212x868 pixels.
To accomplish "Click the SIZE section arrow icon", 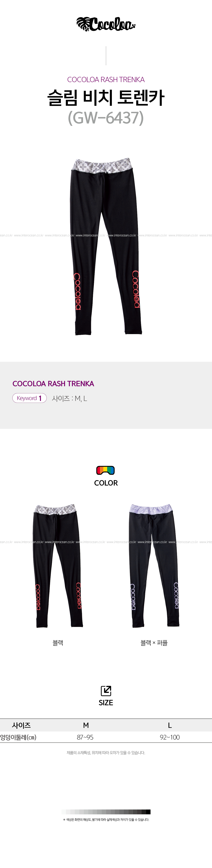I will [106, 691].
